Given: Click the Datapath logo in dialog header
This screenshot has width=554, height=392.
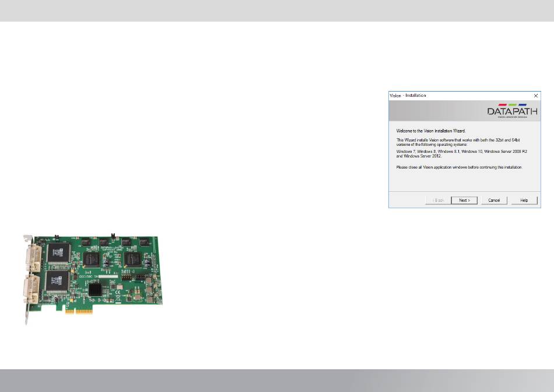Looking at the screenshot, I should 513,111.
